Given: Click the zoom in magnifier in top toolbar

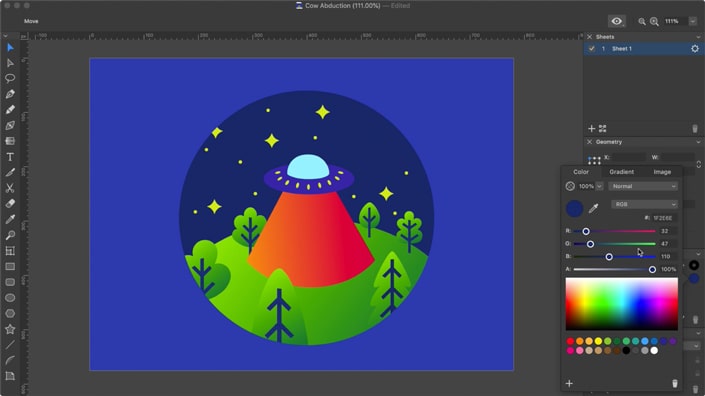Looking at the screenshot, I should 654,21.
